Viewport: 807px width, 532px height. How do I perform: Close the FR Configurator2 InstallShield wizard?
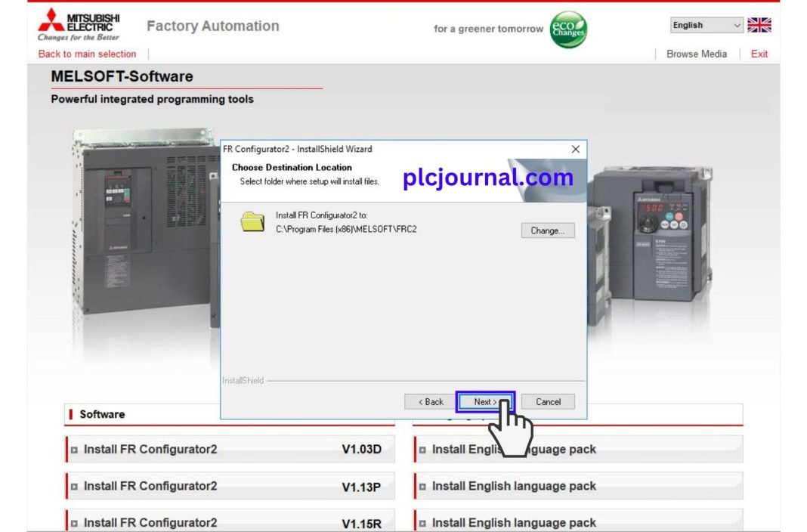[x=575, y=149]
